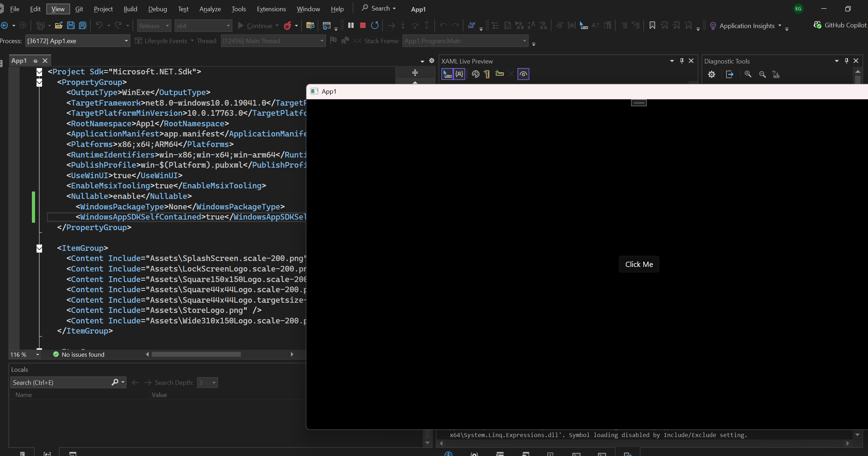Open the Debug menu
Screen dimensions: 868x456
point(157,9)
